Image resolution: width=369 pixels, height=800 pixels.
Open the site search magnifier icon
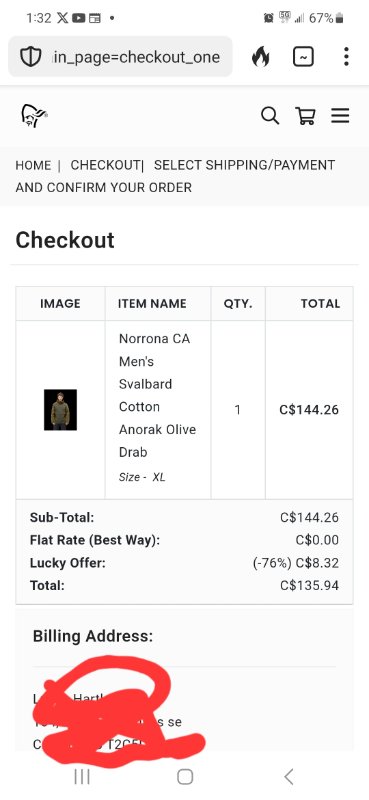coord(270,116)
